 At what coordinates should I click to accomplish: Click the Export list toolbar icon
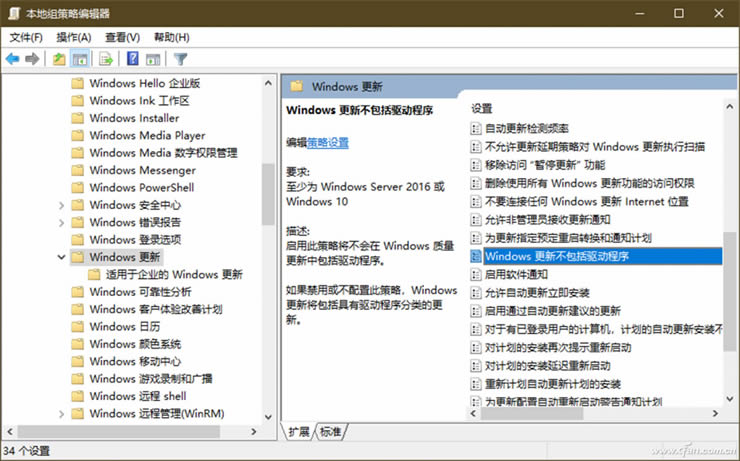[x=106, y=59]
